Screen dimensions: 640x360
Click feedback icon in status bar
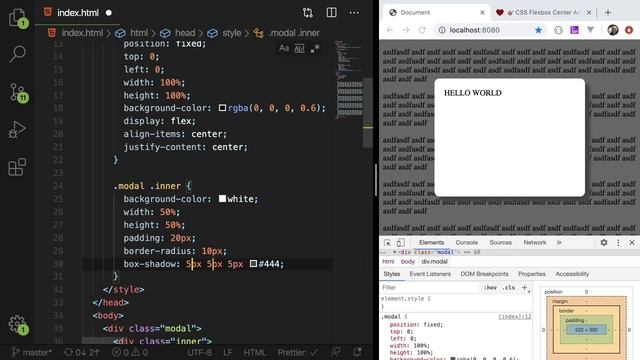click(336, 352)
